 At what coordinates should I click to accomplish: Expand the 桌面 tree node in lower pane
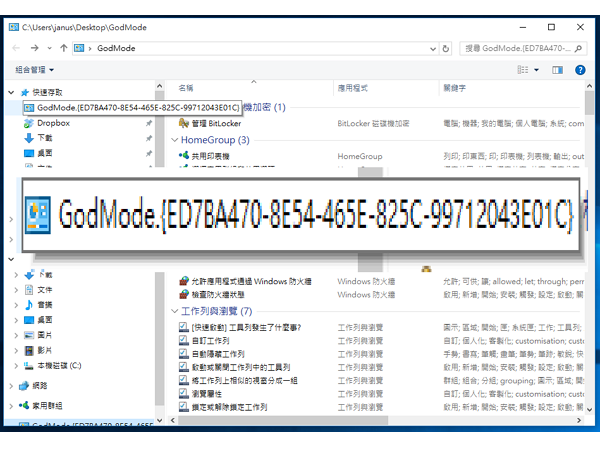click(16, 320)
